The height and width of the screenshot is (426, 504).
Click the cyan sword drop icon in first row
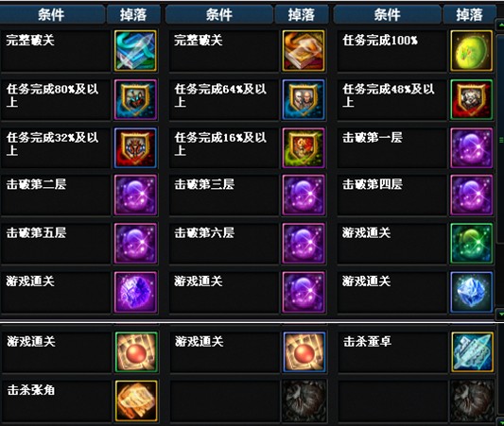click(135, 51)
